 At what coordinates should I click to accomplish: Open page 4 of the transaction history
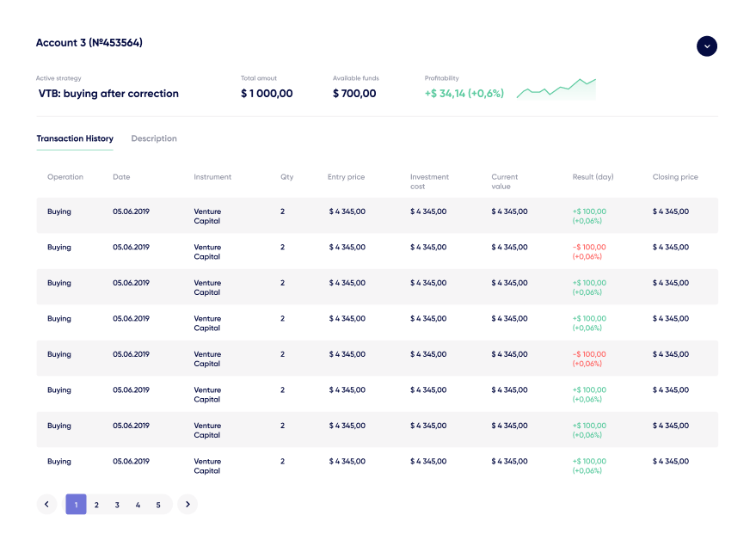(138, 505)
